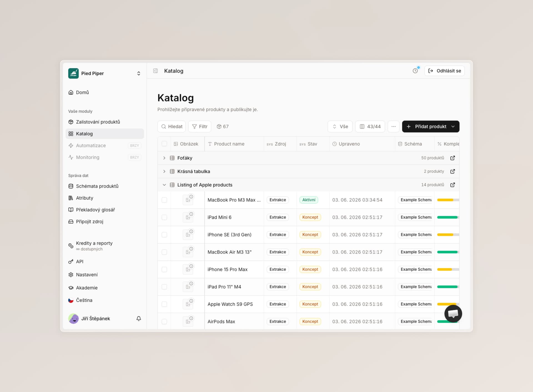Click the Odhlásit se button
This screenshot has width=533, height=392.
click(444, 71)
